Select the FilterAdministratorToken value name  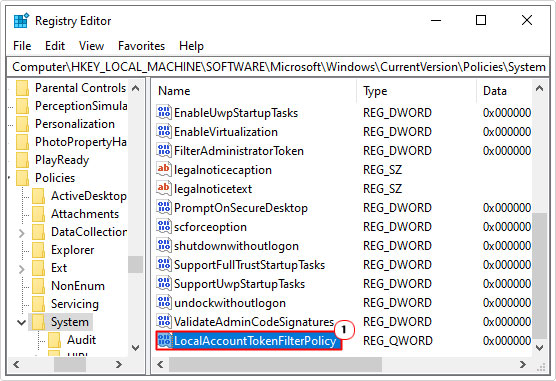click(239, 151)
